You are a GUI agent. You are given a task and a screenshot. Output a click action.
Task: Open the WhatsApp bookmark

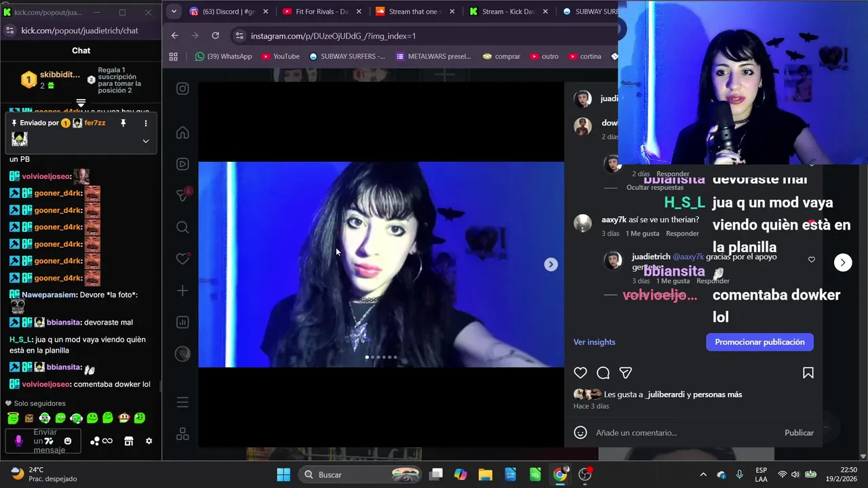(223, 56)
